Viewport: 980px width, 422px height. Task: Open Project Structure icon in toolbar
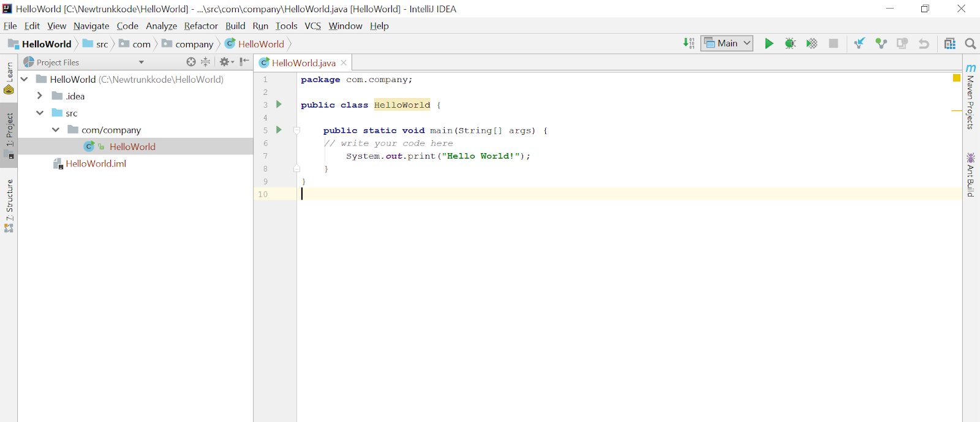pos(949,43)
